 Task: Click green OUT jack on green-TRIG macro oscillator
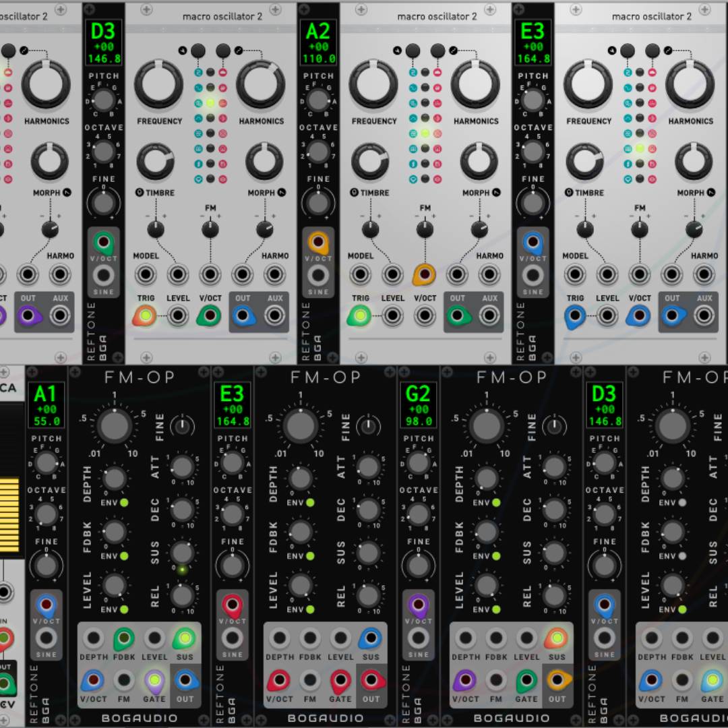point(457,315)
